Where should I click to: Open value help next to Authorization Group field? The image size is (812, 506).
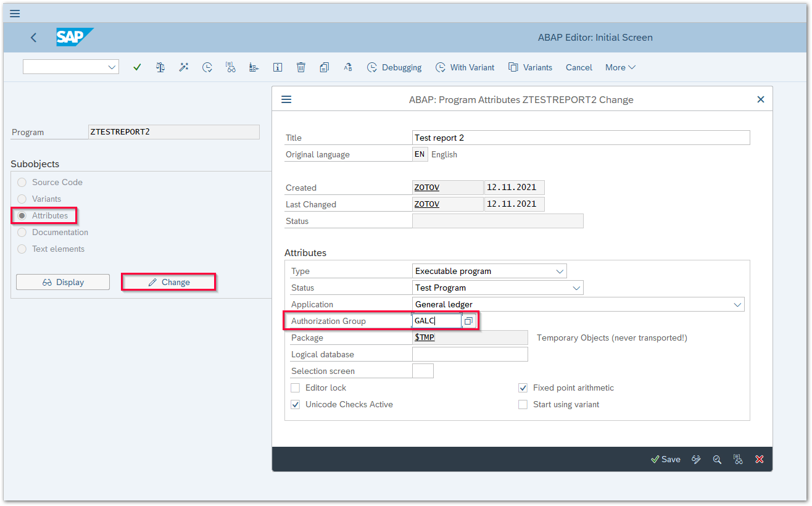pyautogui.click(x=469, y=321)
